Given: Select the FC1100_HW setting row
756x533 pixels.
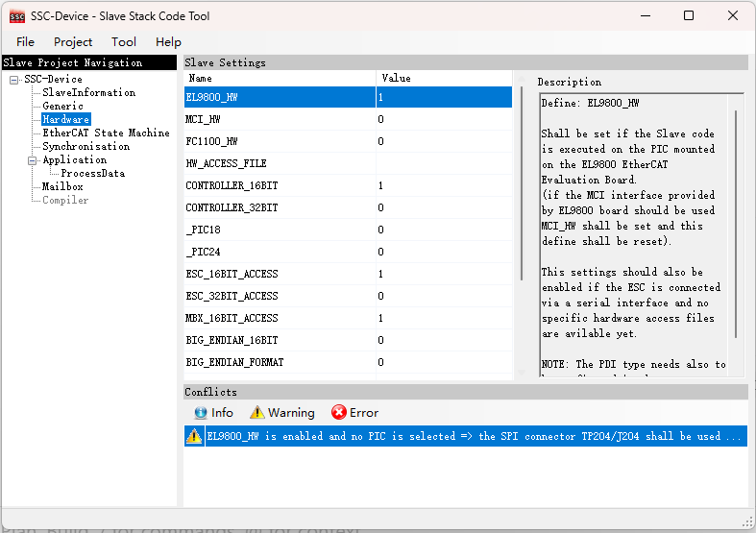Looking at the screenshot, I should click(348, 142).
